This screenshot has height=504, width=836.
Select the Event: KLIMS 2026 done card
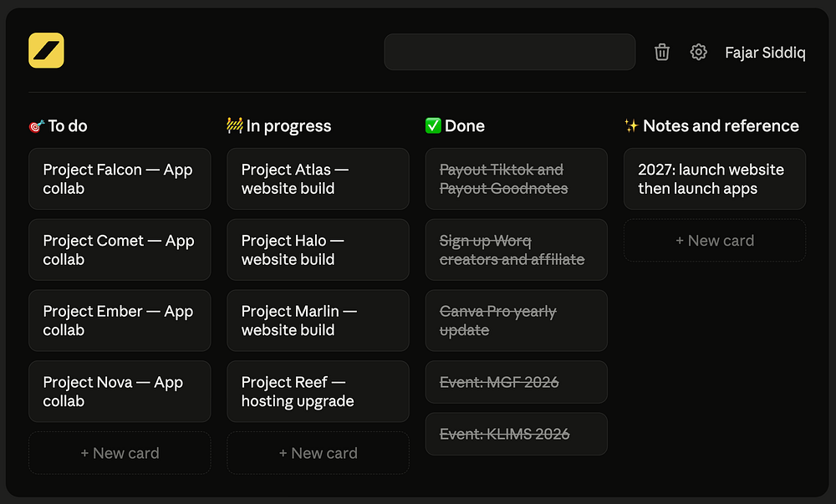tap(517, 434)
